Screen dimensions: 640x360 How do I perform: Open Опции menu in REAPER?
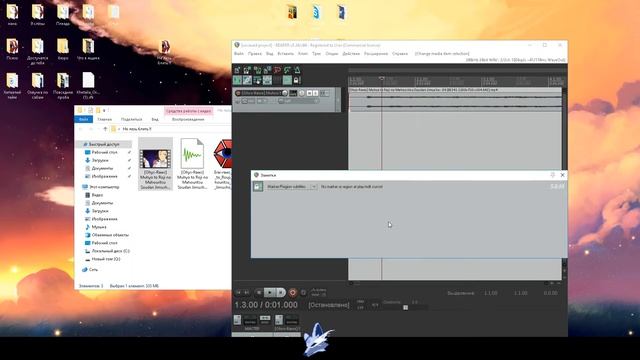point(331,54)
